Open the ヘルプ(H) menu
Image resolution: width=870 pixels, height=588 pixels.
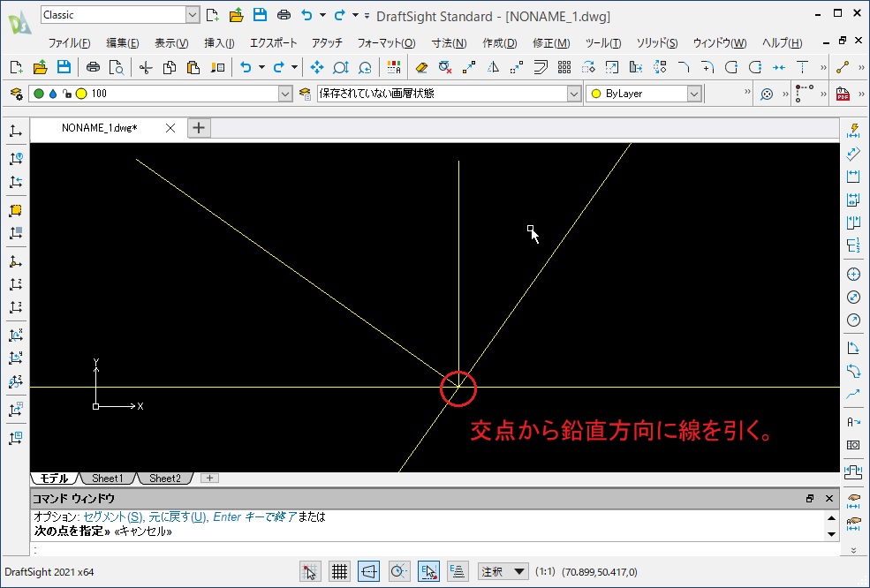(782, 42)
